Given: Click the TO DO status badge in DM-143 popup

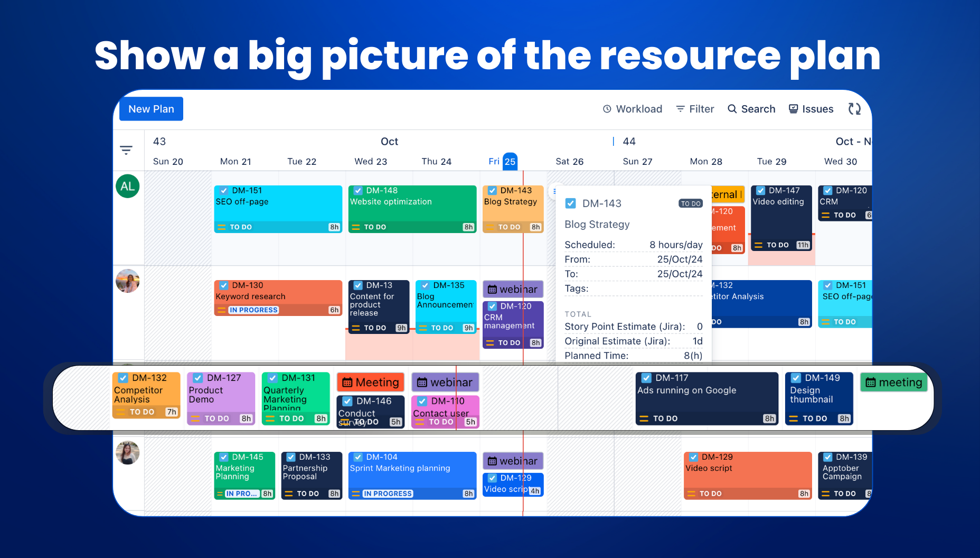Looking at the screenshot, I should (691, 203).
